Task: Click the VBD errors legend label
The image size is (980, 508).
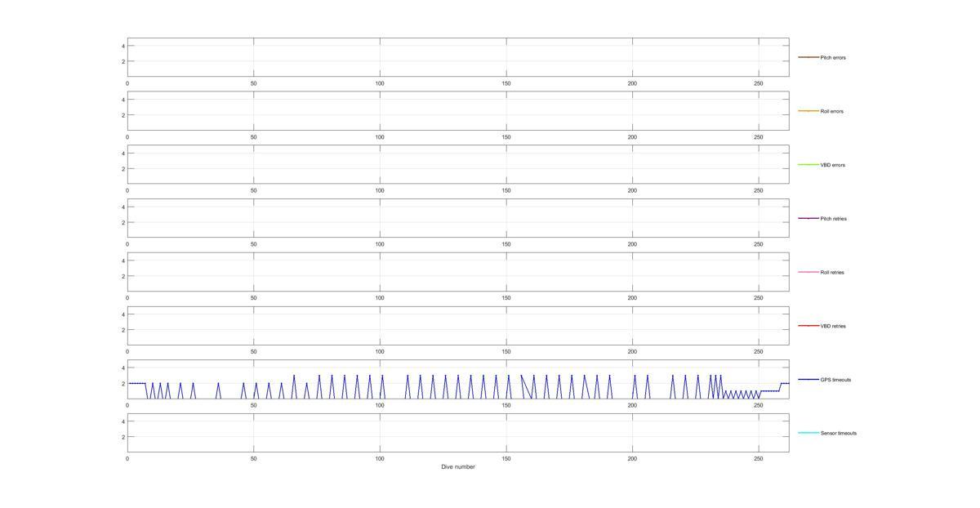Action: tap(833, 165)
